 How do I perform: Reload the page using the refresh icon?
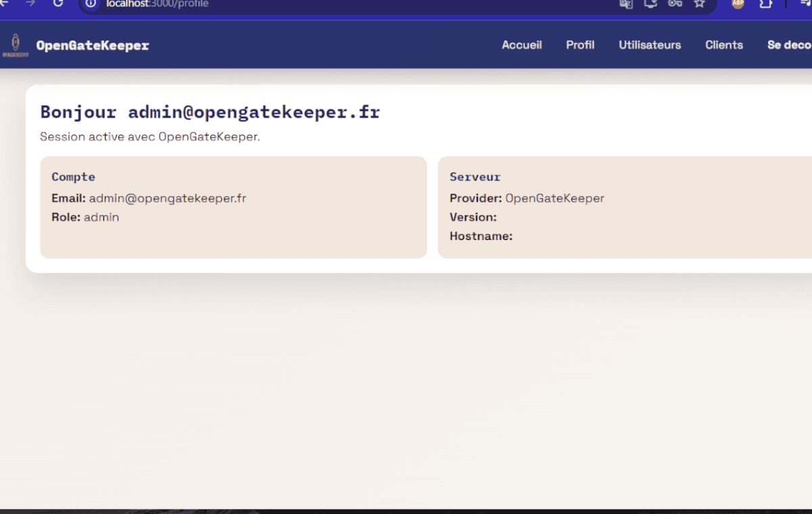58,4
